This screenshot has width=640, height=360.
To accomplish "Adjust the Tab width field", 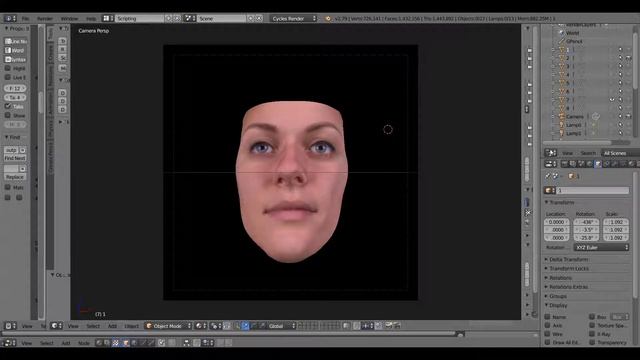I will [16, 97].
